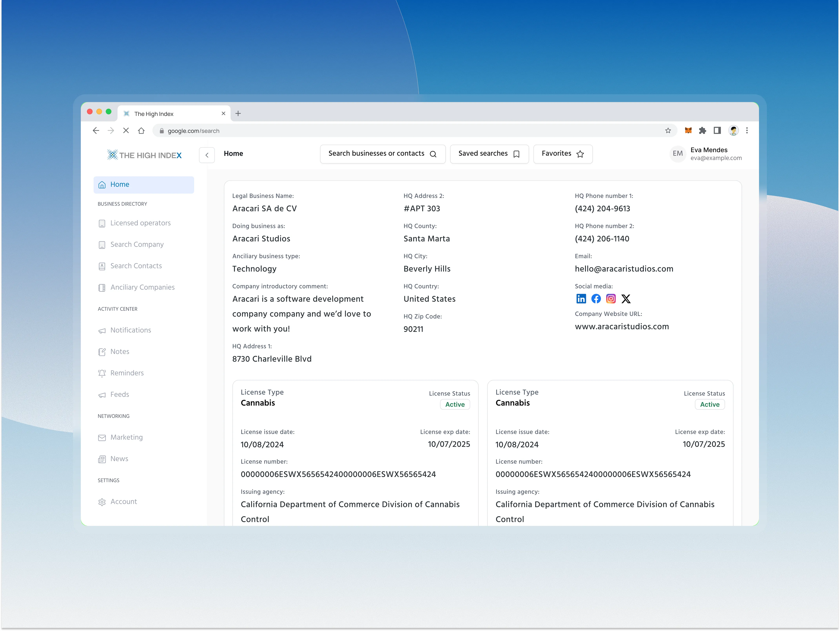
Task: Open the Facebook social media icon
Action: pos(596,299)
